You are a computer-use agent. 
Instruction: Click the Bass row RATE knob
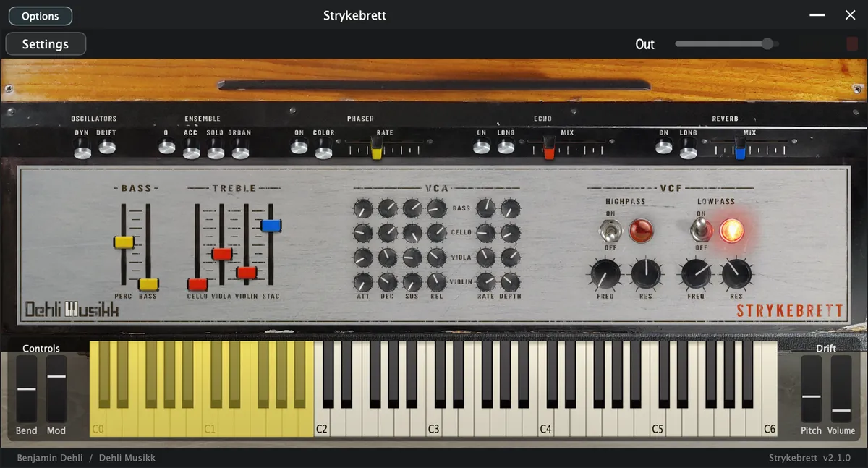point(486,209)
